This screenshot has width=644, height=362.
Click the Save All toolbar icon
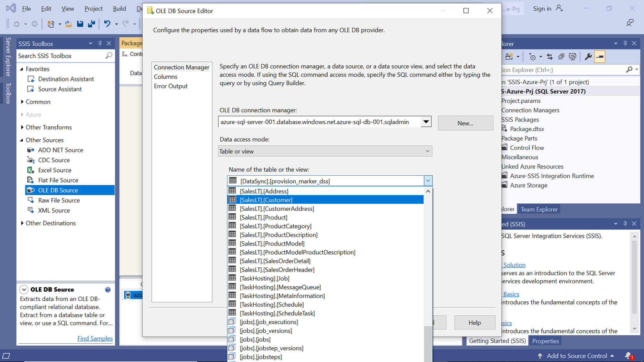pos(92,24)
